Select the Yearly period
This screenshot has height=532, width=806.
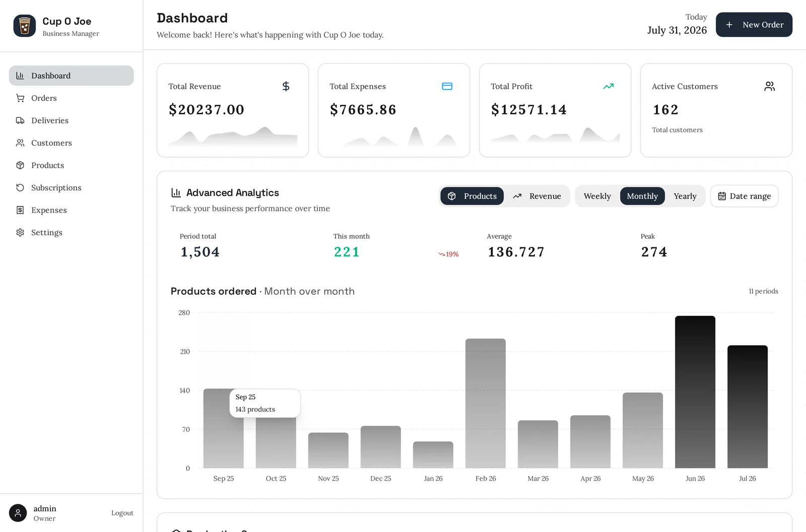pos(685,196)
